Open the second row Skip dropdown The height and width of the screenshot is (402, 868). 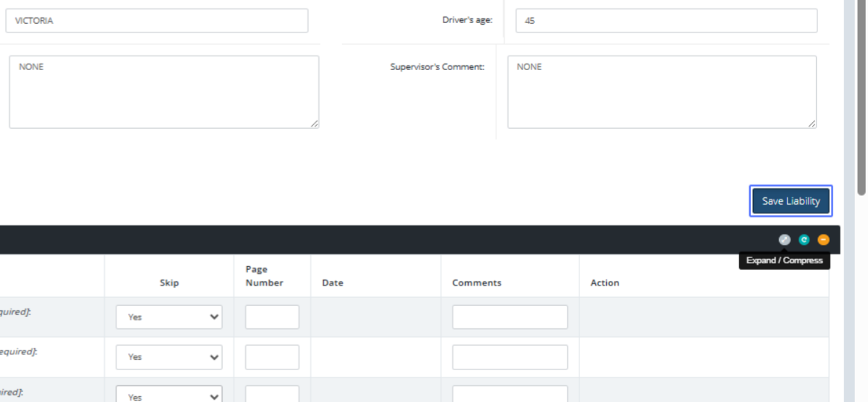click(169, 356)
